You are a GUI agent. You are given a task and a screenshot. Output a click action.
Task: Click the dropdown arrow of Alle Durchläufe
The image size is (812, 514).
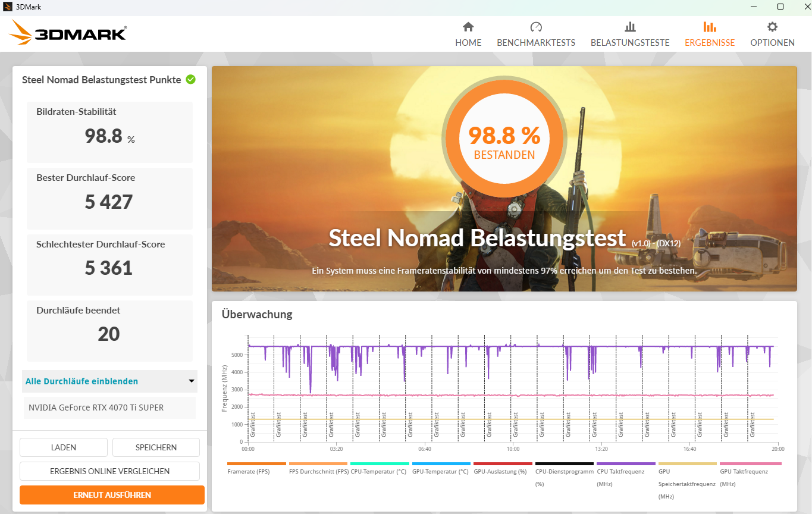coord(192,381)
